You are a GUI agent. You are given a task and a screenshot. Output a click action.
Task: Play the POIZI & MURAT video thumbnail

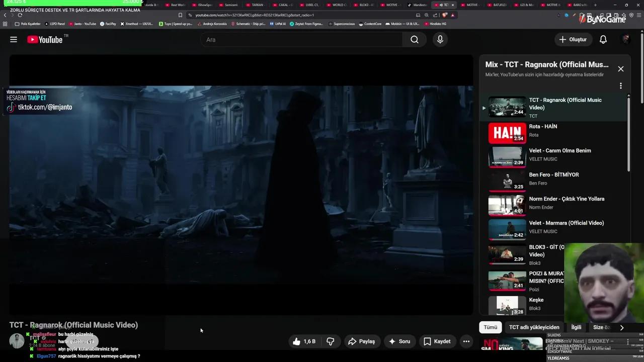507,281
